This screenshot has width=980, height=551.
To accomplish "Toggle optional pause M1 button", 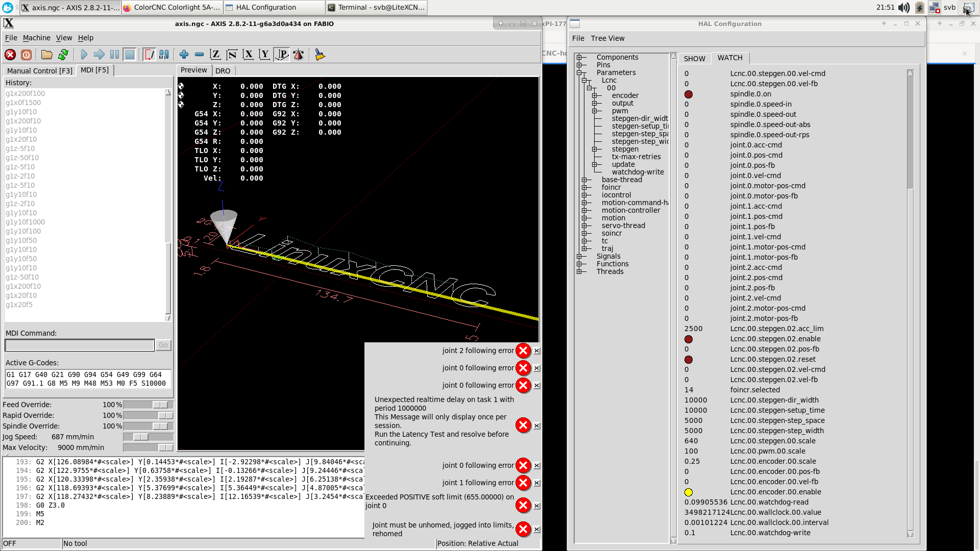I will click(x=164, y=55).
